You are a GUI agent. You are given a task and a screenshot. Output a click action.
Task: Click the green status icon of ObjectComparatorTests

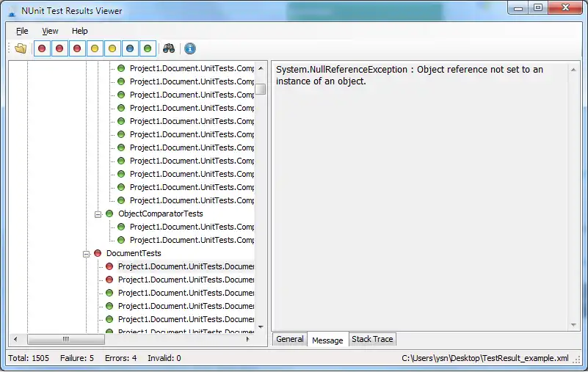coord(109,214)
